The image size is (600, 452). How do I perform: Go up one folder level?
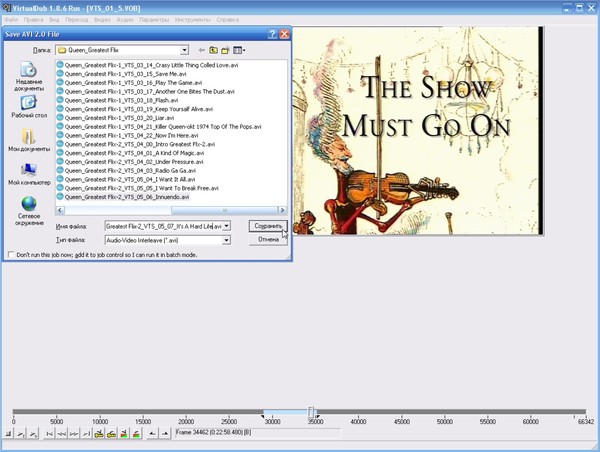pos(214,50)
